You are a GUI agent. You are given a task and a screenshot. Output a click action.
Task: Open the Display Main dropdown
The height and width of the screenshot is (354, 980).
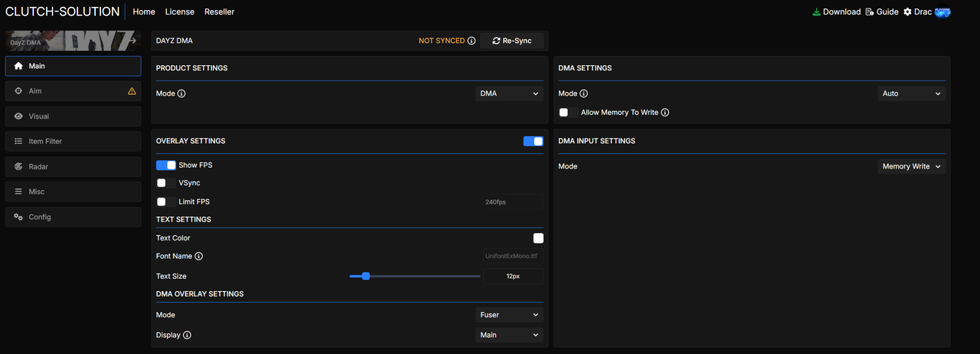click(x=509, y=335)
